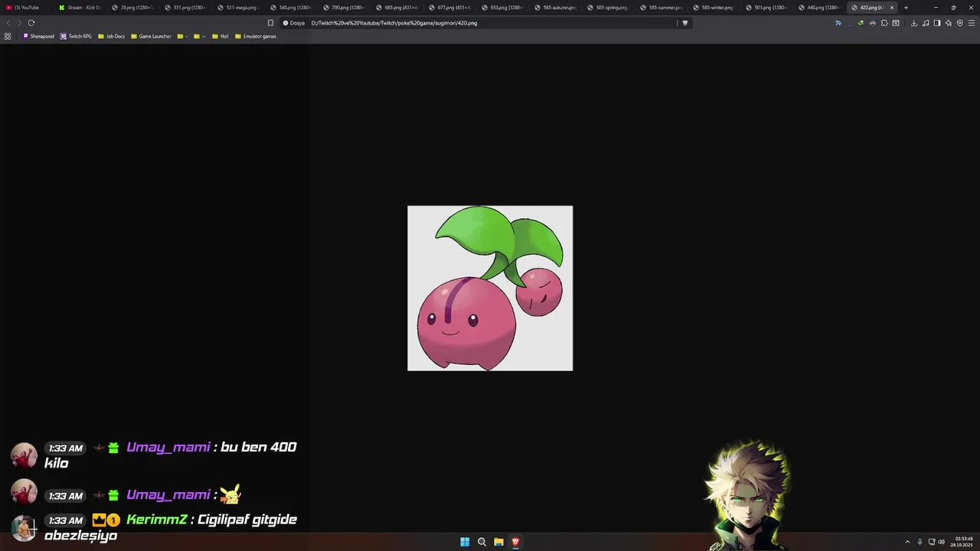Switch to the 440.png tab
This screenshot has height=551, width=980.
click(x=819, y=8)
